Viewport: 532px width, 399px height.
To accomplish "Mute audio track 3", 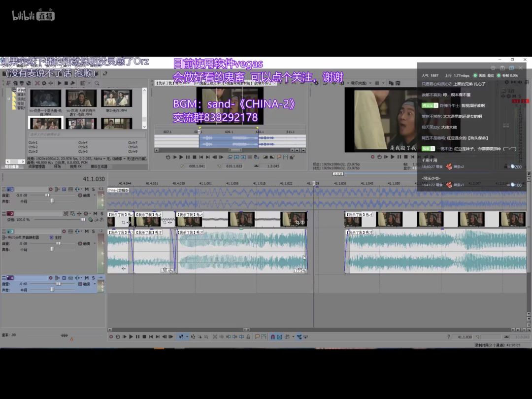I will coord(86,231).
